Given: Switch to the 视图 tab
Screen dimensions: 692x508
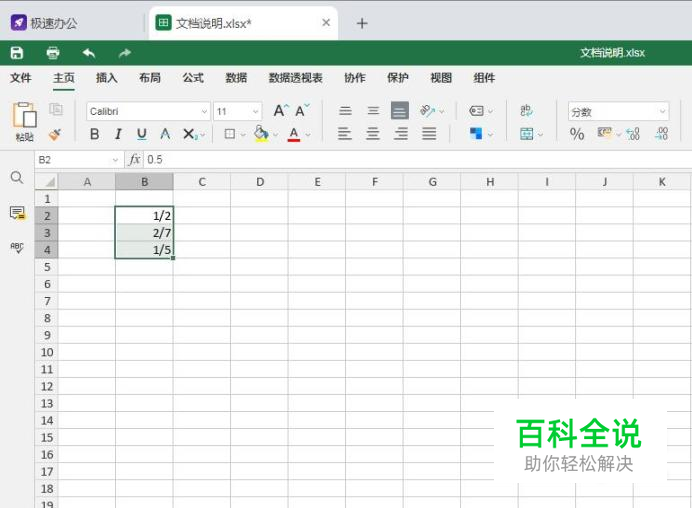Looking at the screenshot, I should point(441,78).
